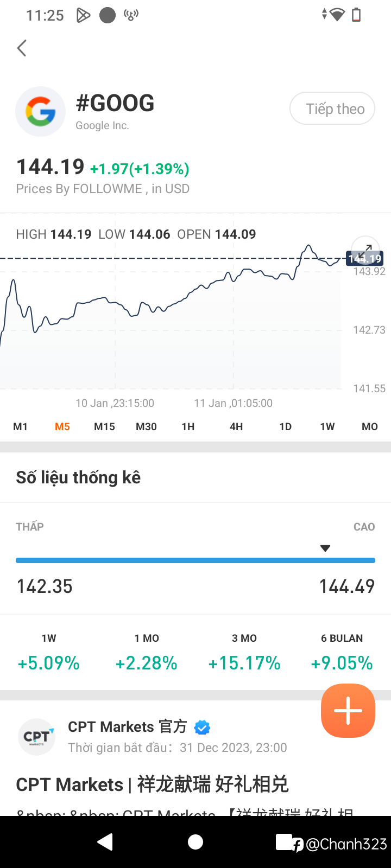
Task: Choose the 4H chart interval
Action: pyautogui.click(x=236, y=427)
